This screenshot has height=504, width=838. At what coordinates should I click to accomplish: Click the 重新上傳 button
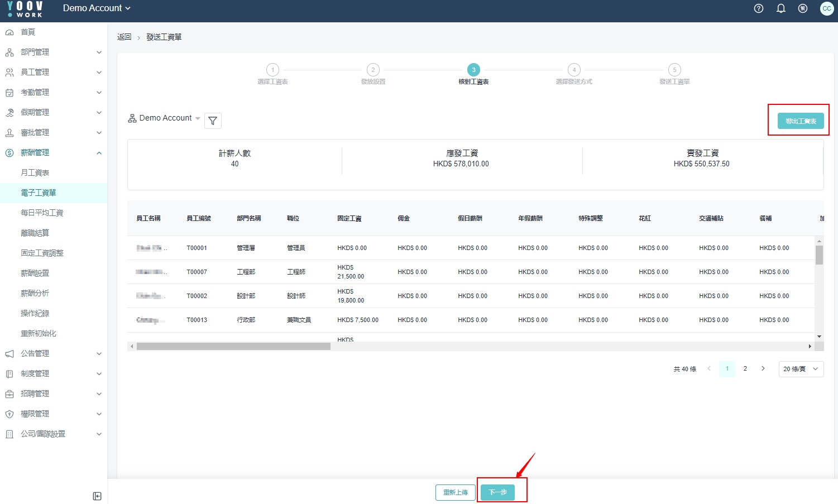455,492
